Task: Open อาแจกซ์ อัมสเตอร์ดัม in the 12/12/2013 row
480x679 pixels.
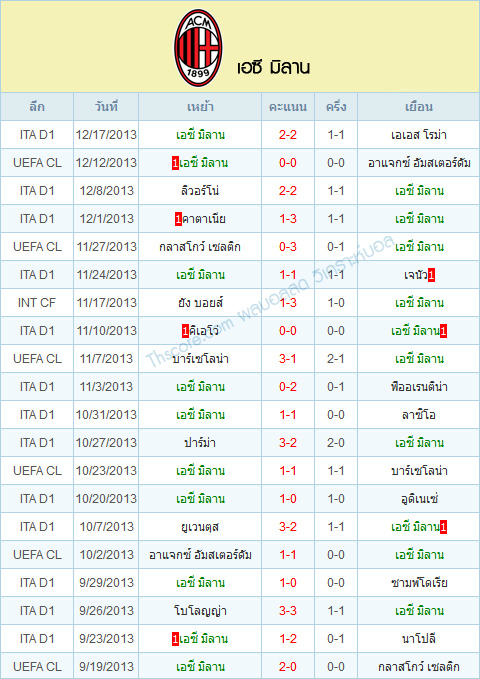Action: point(418,163)
